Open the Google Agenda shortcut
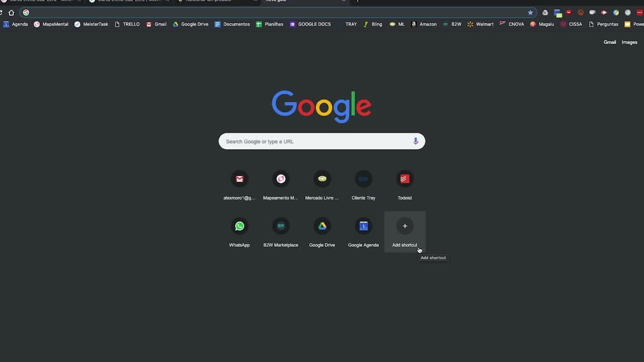644x362 pixels. coord(363,231)
